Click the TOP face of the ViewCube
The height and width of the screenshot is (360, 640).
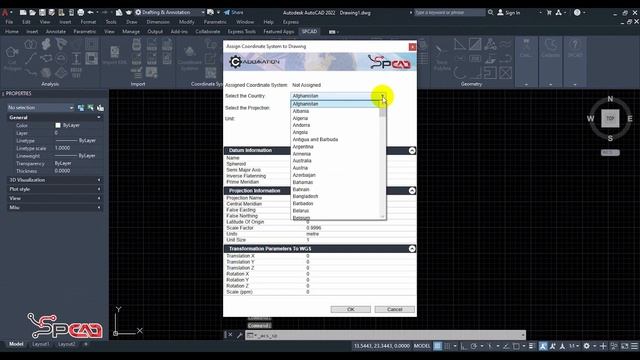click(610, 118)
